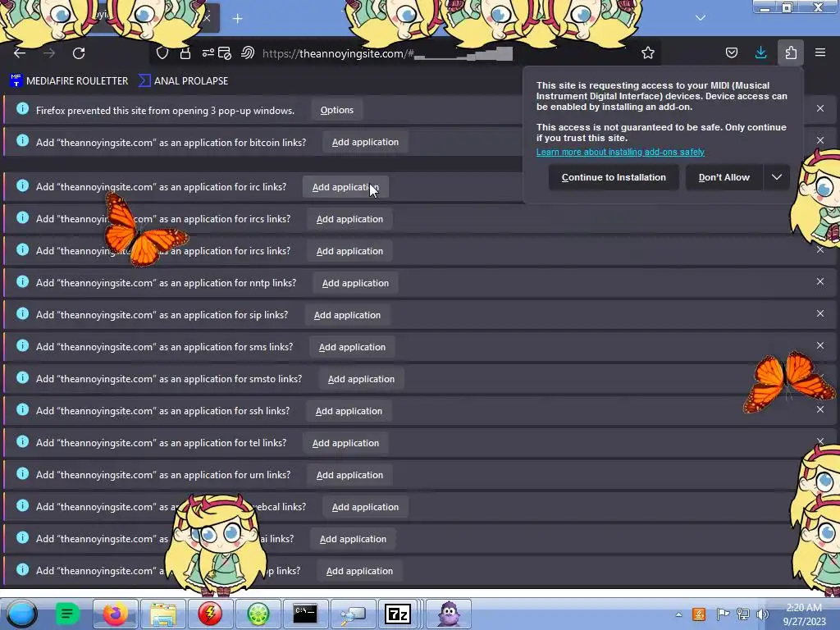Open the green notes taskbar app
The height and width of the screenshot is (630, 840).
pos(67,614)
